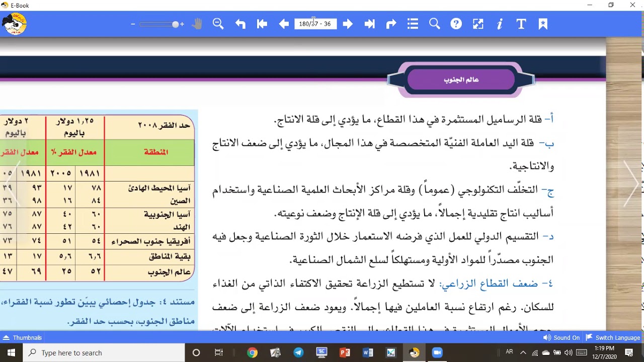Open Task View on taskbar
The height and width of the screenshot is (362, 644).
click(x=219, y=352)
